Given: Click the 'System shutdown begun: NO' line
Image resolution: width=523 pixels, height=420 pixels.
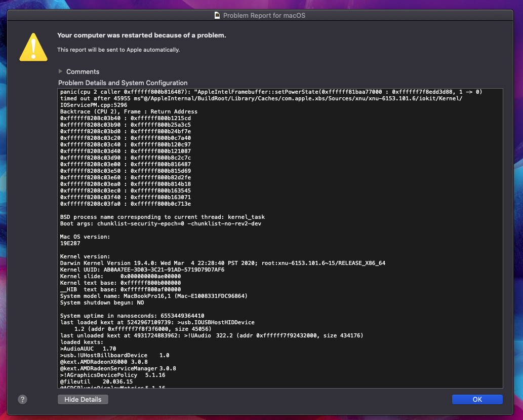Looking at the screenshot, I should (102, 303).
